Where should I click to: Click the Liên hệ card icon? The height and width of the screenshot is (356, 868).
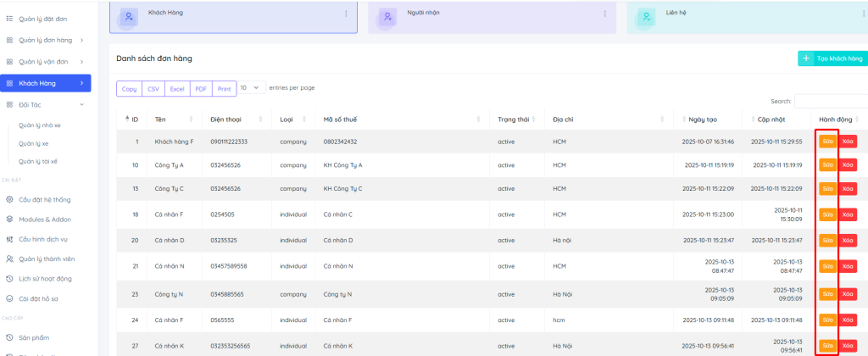(x=647, y=16)
